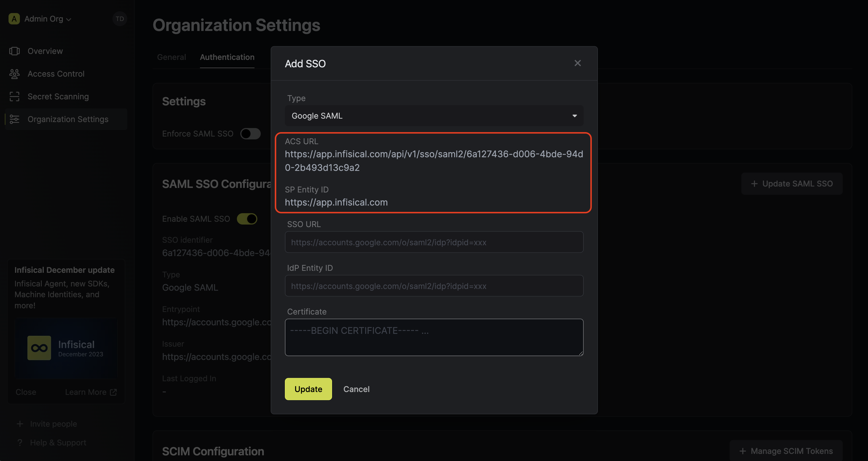The width and height of the screenshot is (868, 461).
Task: Switch to the General tab
Action: pos(172,57)
